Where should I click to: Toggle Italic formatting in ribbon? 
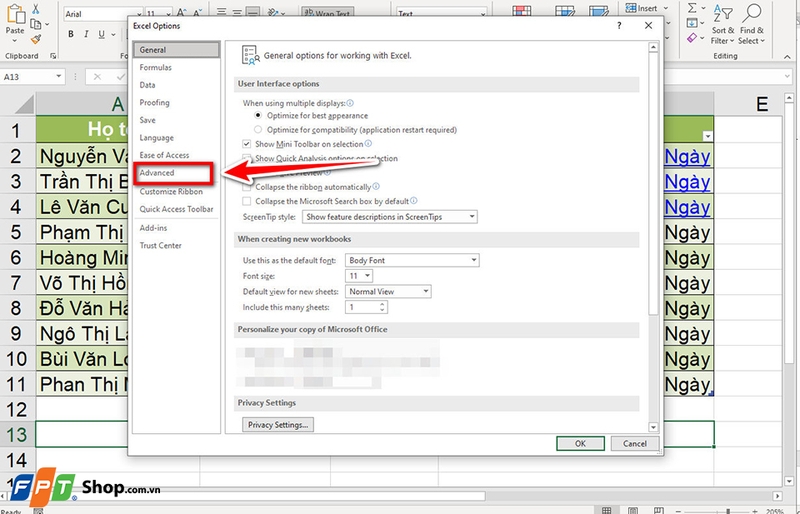coord(86,34)
